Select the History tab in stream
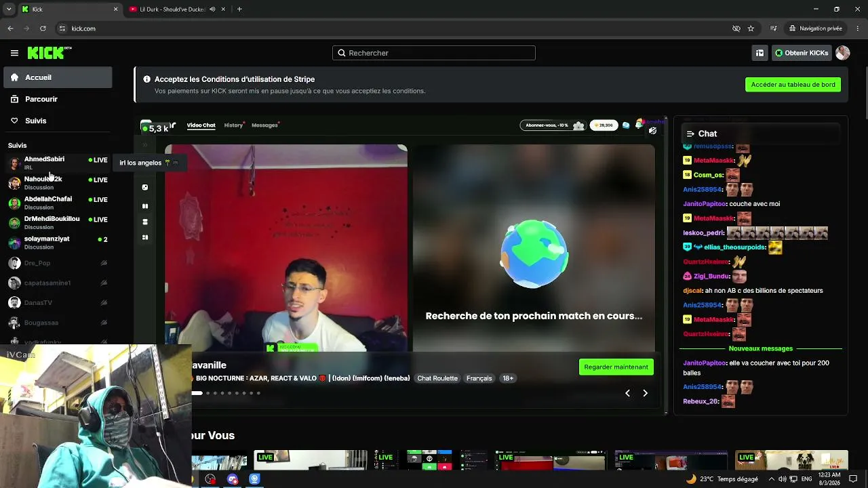 [x=234, y=125]
